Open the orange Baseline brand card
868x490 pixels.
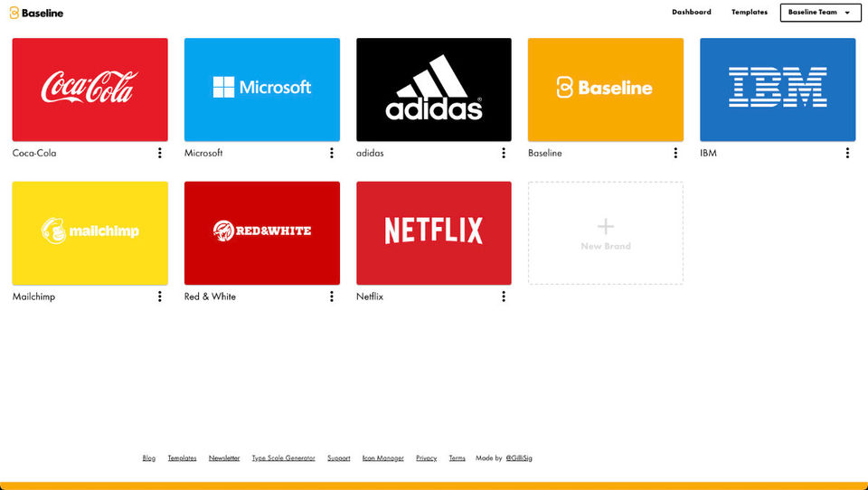point(606,90)
